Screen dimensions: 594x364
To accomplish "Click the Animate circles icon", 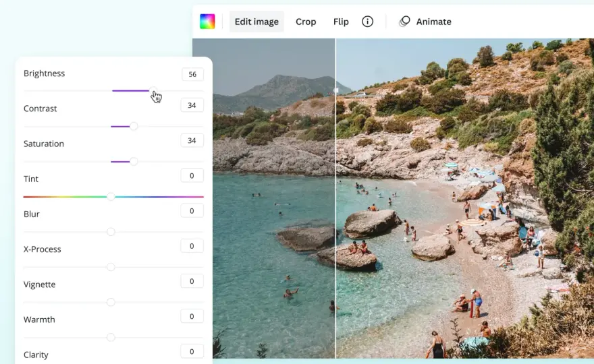I will pos(404,22).
